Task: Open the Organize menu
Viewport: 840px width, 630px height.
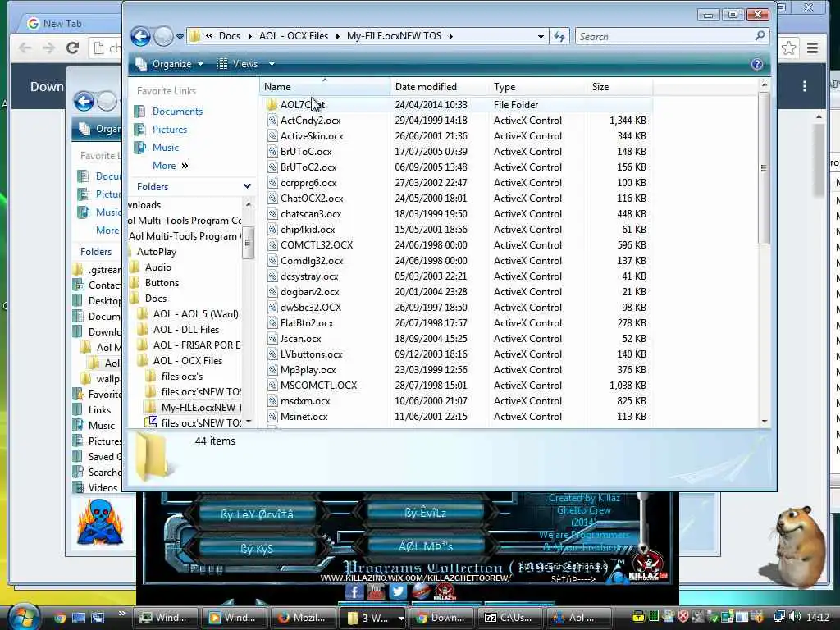Action: point(170,64)
